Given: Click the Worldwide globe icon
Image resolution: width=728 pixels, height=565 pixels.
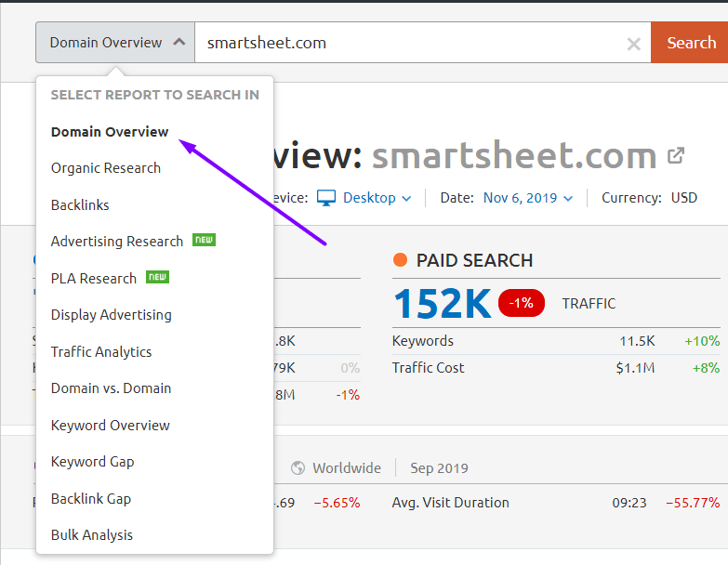Looking at the screenshot, I should [298, 468].
